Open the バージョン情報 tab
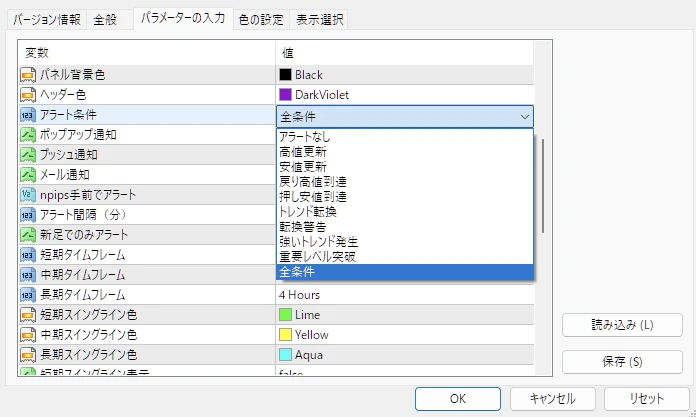 coord(47,20)
